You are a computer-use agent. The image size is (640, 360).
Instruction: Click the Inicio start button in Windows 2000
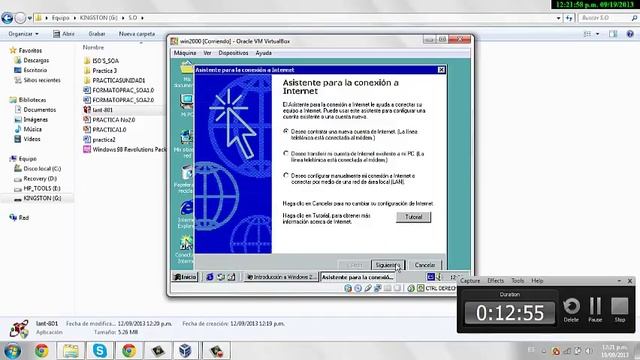point(185,277)
